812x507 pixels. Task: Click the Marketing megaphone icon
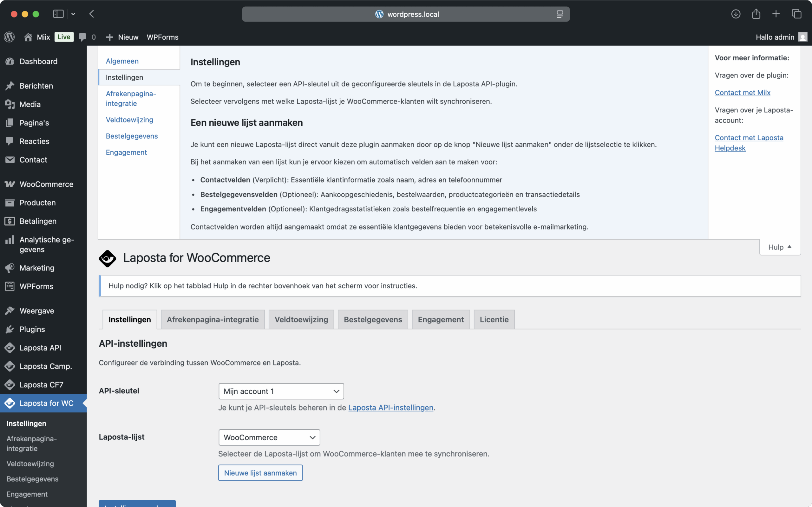[10, 268]
